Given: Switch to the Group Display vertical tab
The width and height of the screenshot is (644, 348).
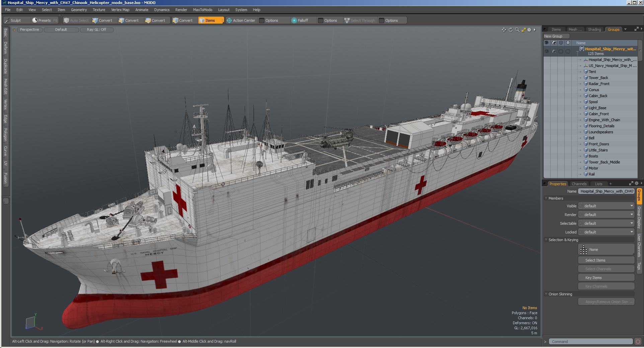Looking at the screenshot, I should click(x=639, y=217).
